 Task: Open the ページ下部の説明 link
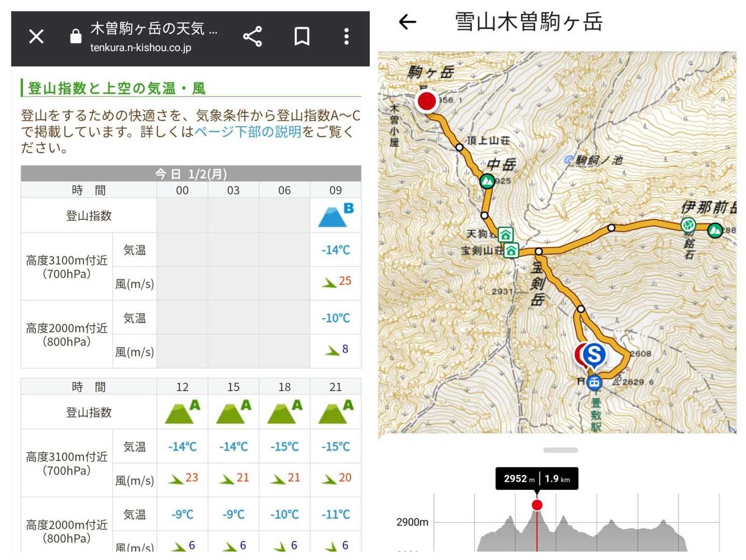247,132
